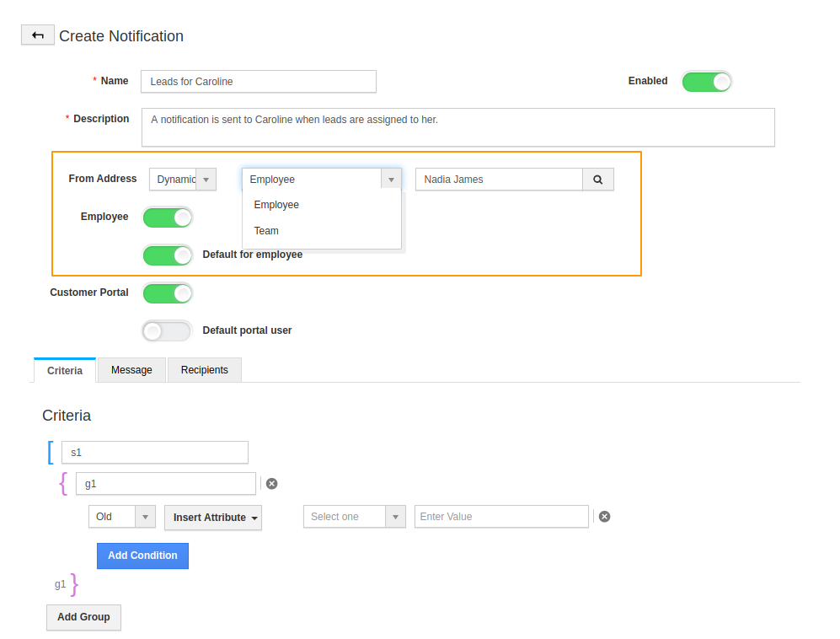Click the Add Group button
Screen dimensions: 840x639
(x=83, y=617)
